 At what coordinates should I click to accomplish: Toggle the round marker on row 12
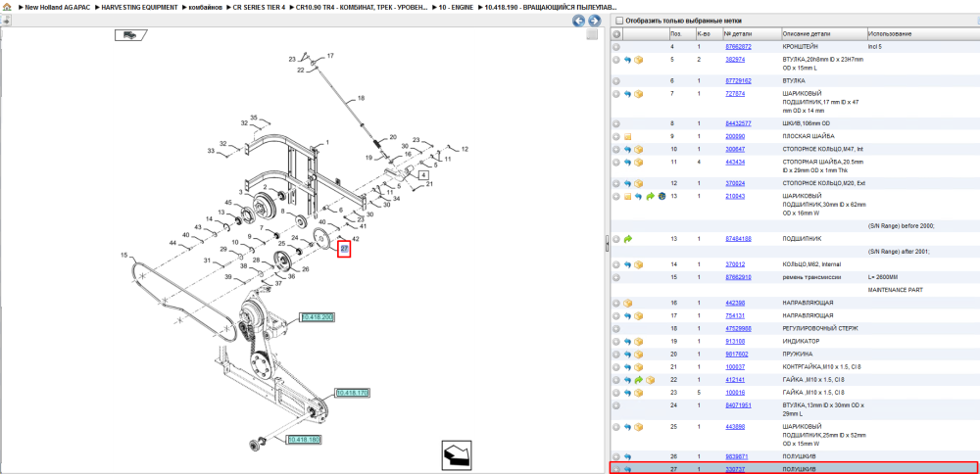click(616, 183)
